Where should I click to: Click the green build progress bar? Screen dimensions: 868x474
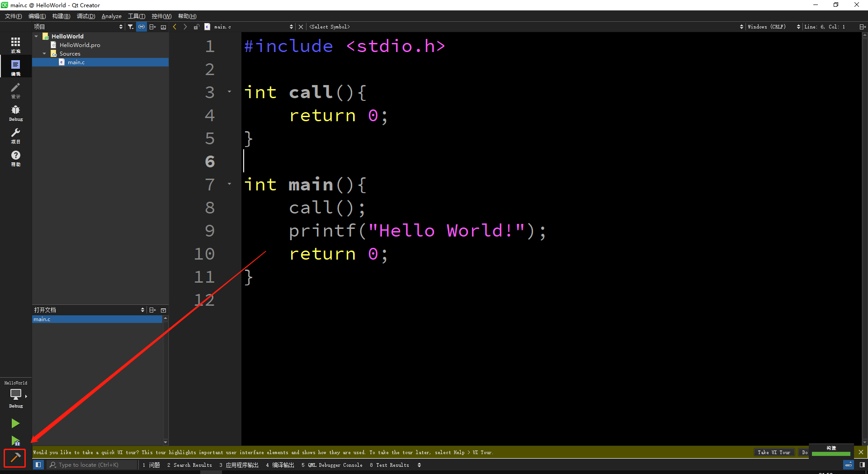click(831, 453)
